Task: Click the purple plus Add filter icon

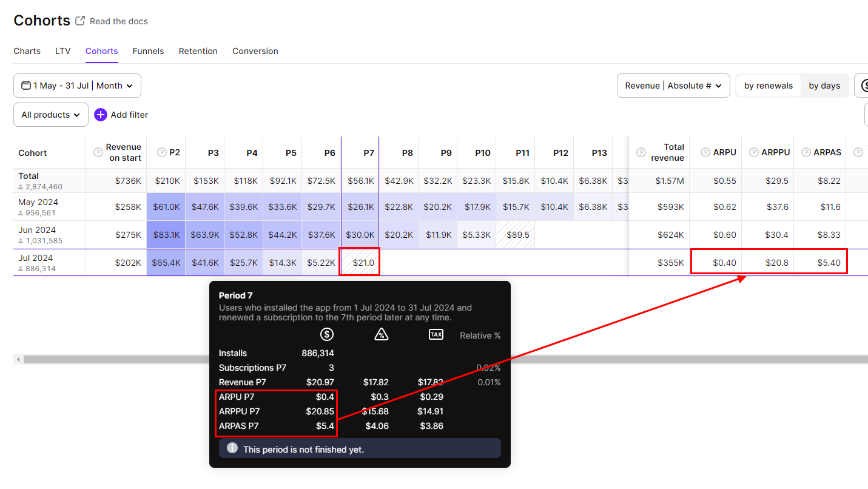Action: coord(101,115)
